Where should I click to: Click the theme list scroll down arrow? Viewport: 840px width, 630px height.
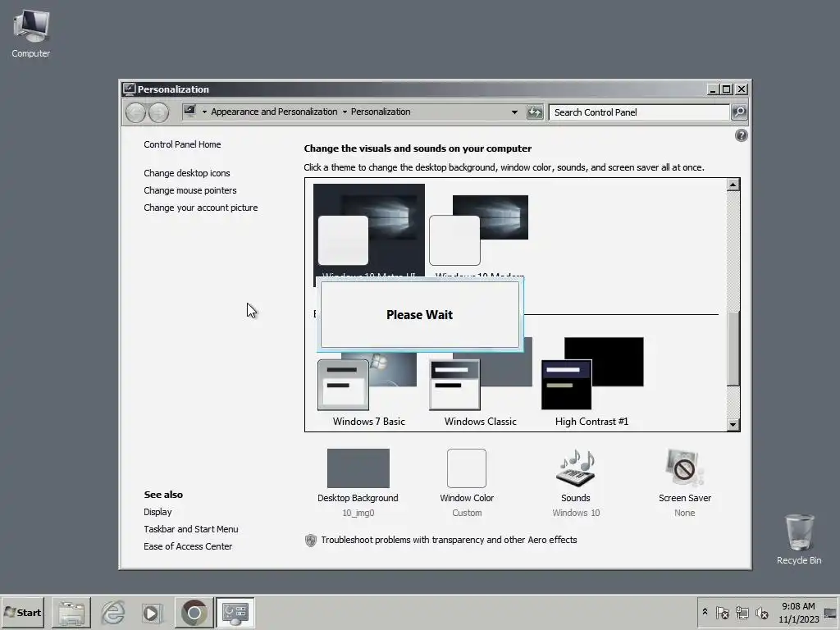733,425
